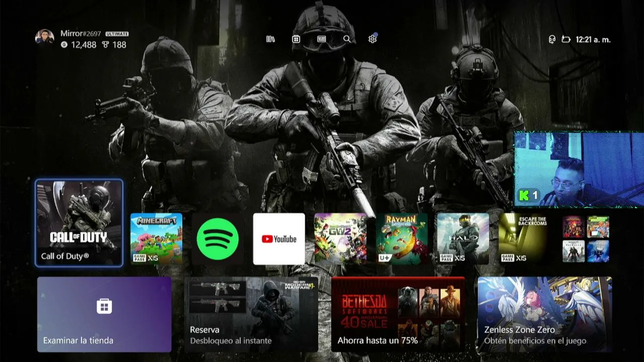Open the Game Pass icon in top bar
644x362 pixels.
tap(321, 39)
